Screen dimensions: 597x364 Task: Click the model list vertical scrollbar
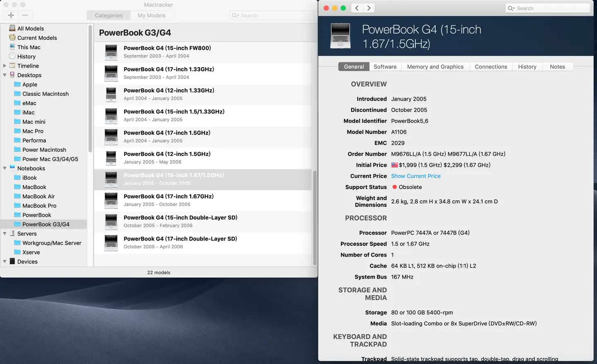click(x=315, y=218)
